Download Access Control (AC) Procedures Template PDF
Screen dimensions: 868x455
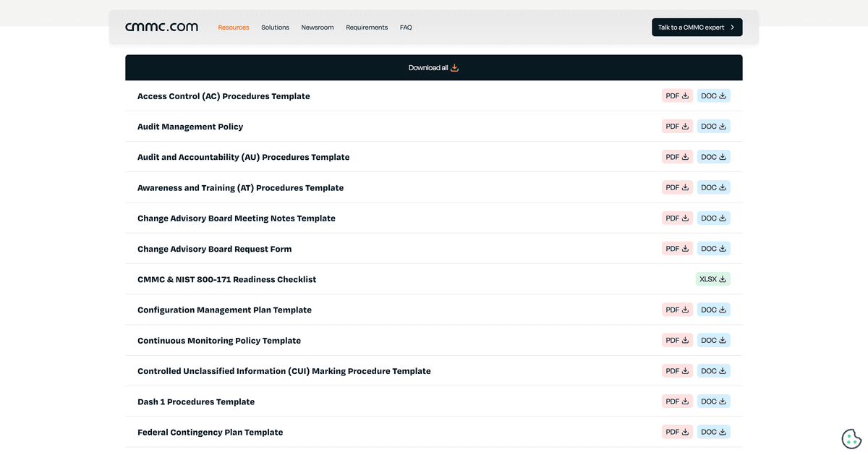click(677, 95)
